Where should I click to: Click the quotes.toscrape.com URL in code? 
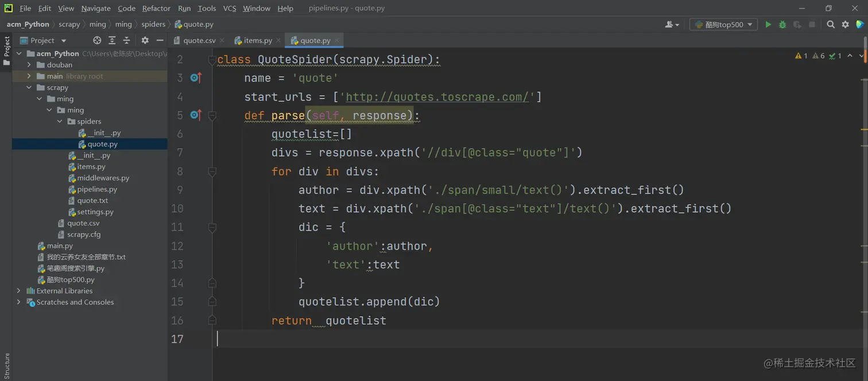437,97
